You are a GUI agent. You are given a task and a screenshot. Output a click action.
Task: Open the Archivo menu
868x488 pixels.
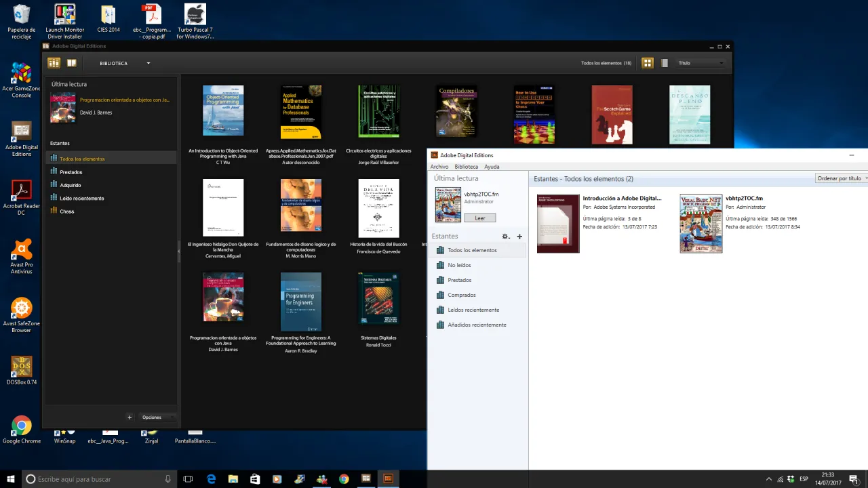[439, 167]
